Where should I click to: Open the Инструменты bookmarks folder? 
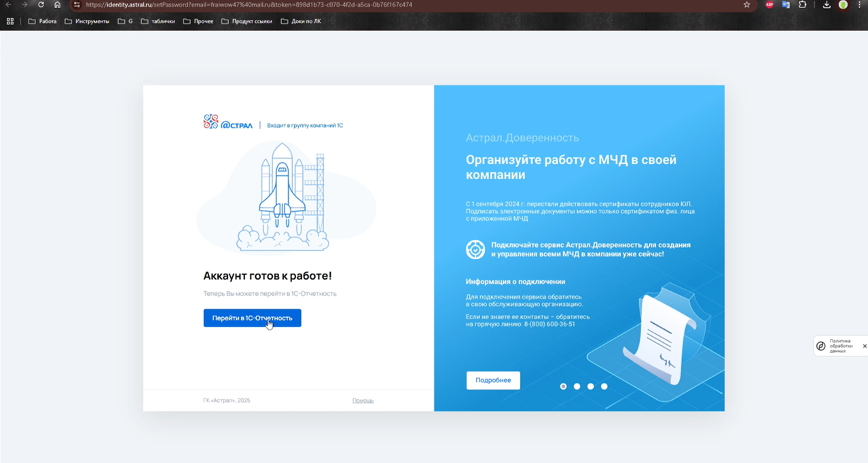[x=87, y=21]
